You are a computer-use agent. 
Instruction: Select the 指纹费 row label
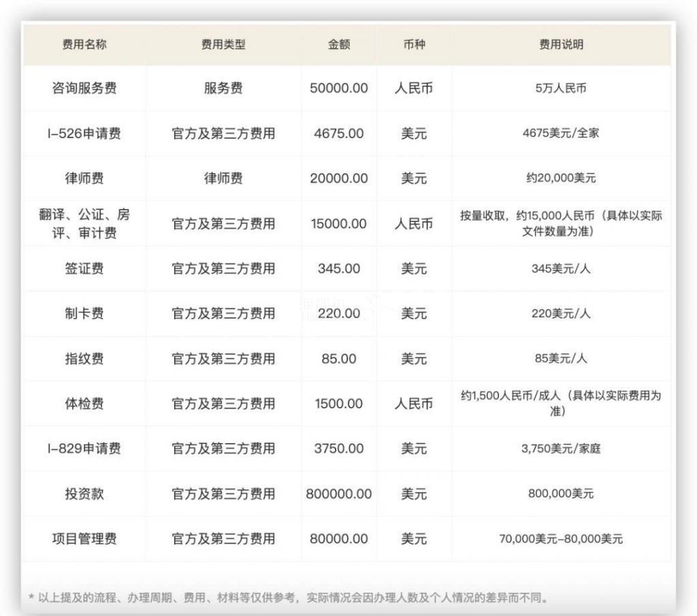[x=83, y=359]
